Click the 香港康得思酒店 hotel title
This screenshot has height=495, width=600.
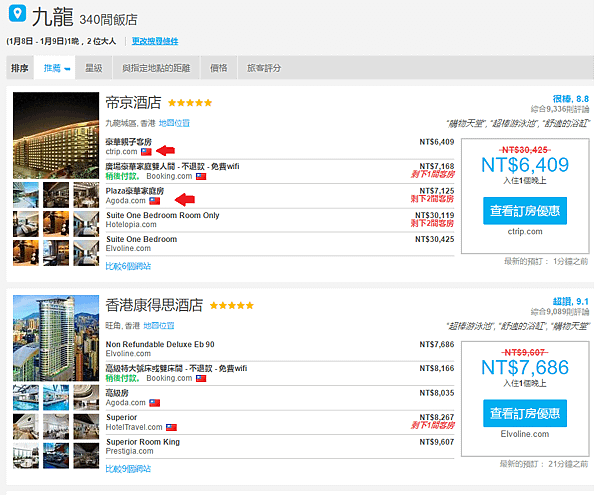click(154, 305)
